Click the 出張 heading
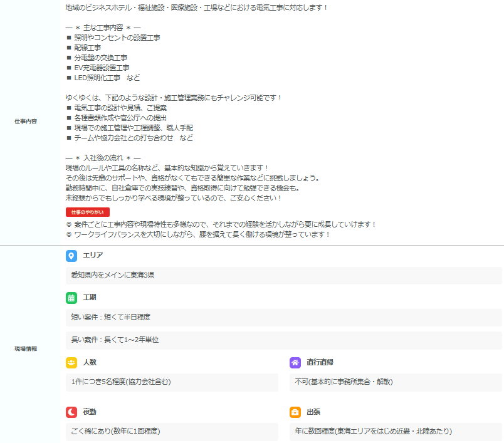Viewport: 504px width, 443px height. coord(313,412)
